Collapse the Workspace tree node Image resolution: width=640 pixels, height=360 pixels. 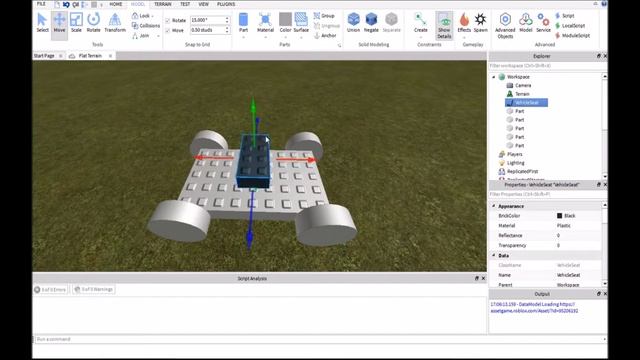click(494, 77)
